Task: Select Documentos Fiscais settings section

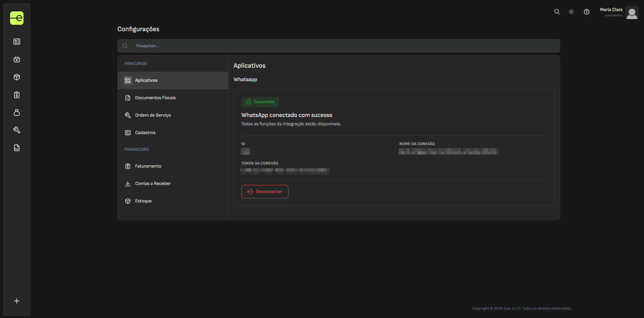Action: [155, 98]
